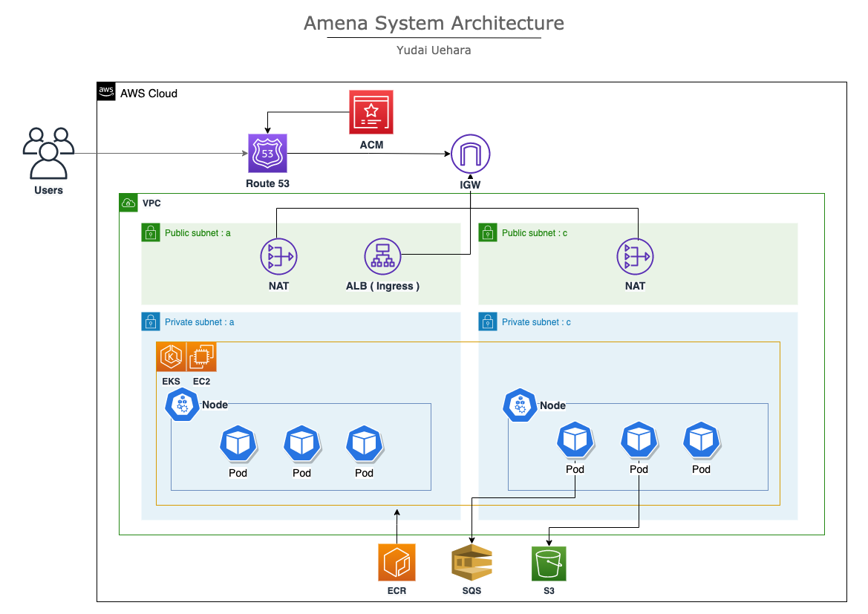
Task: Click the VPC cloud badge icon
Action: pyautogui.click(x=128, y=202)
